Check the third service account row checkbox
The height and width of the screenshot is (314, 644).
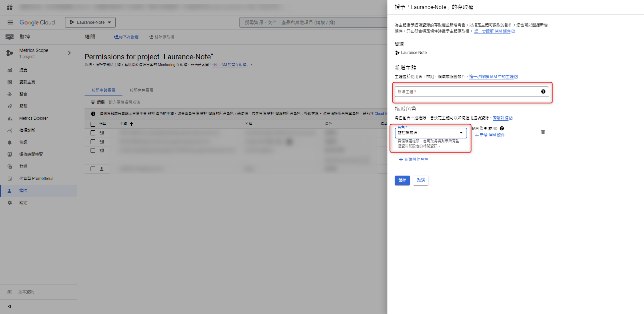93,150
